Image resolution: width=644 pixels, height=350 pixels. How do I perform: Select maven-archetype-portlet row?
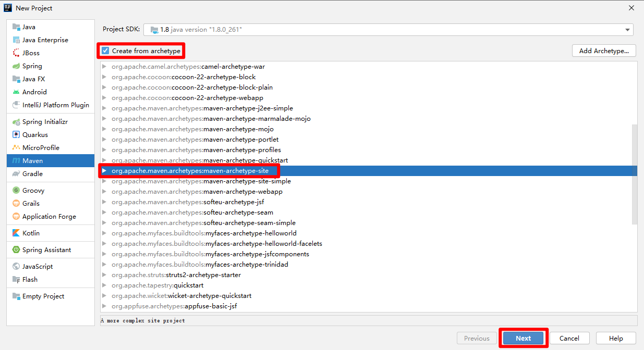[x=366, y=140]
